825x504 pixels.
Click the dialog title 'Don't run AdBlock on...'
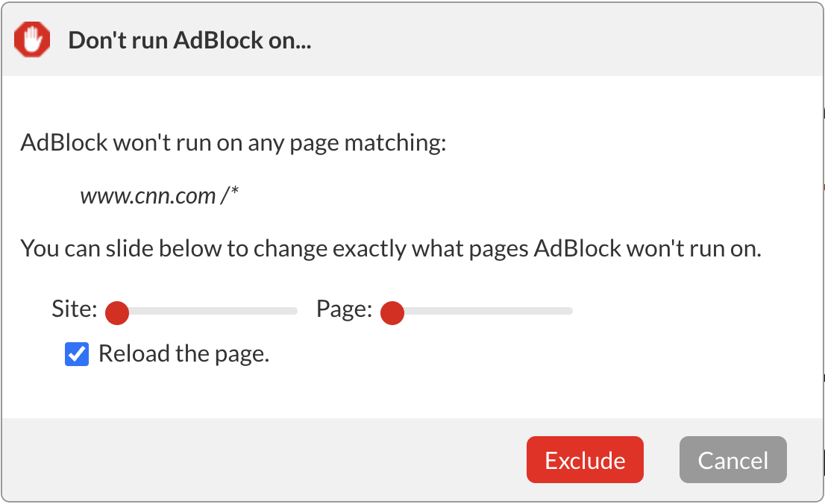pyautogui.click(x=189, y=40)
